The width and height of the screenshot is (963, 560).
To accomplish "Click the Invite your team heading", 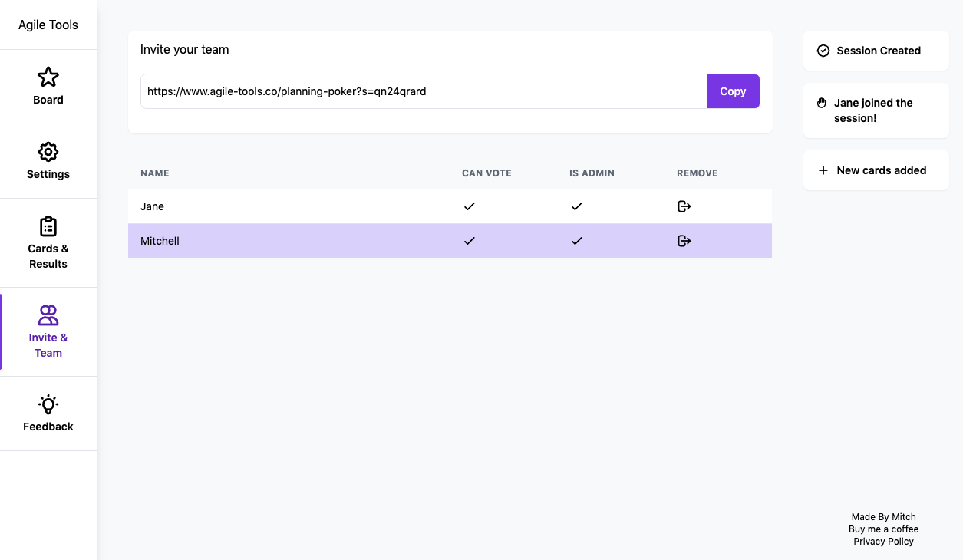I will point(185,49).
